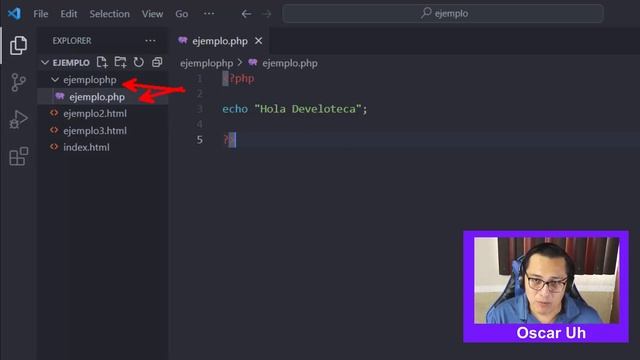Click the echo keyword in code
This screenshot has height=360, width=640.
pos(235,109)
